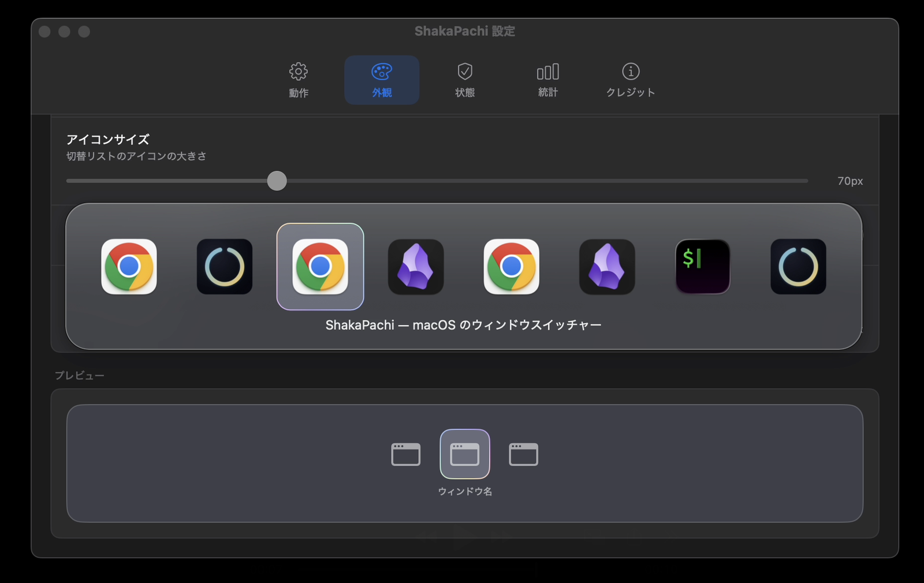Select the Obsidian icon right of highlighted Chrome
The width and height of the screenshot is (924, 583).
click(416, 267)
